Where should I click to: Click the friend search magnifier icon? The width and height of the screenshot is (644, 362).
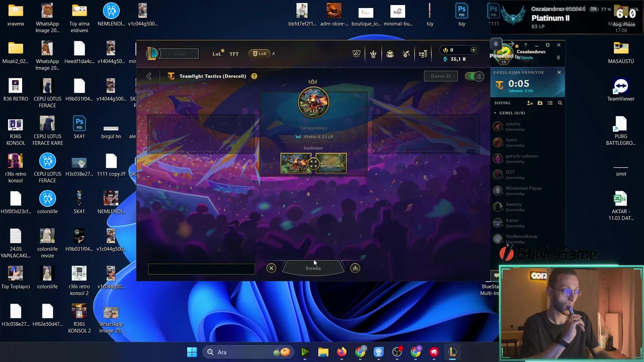click(x=560, y=103)
